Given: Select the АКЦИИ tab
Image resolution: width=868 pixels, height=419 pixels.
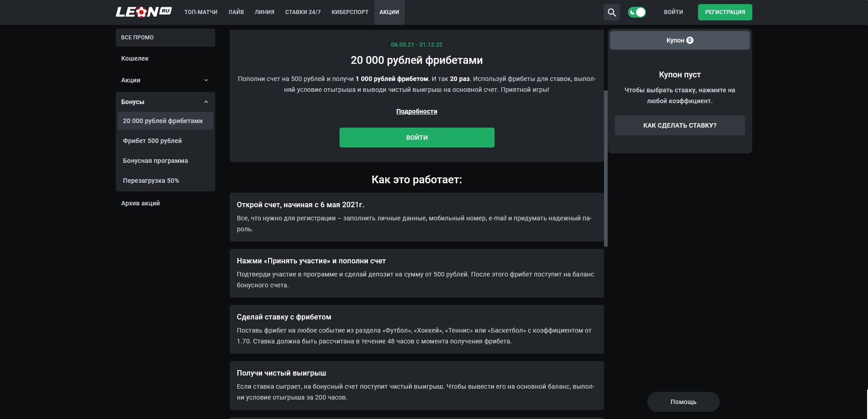Looking at the screenshot, I should [389, 12].
